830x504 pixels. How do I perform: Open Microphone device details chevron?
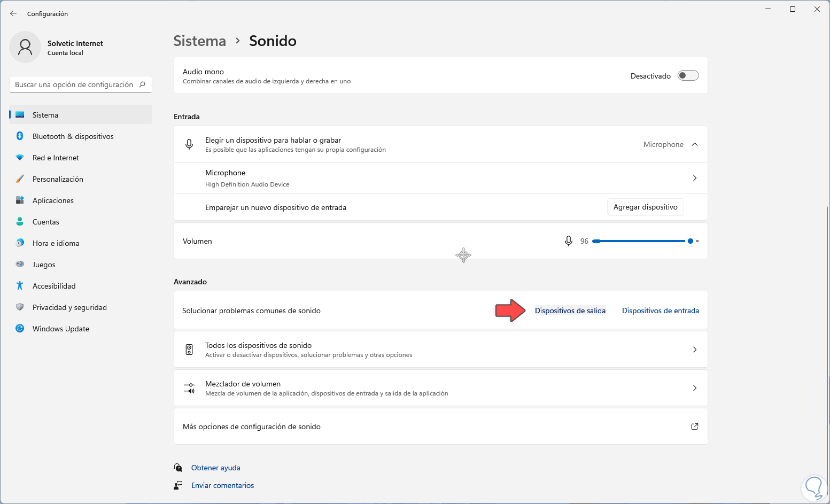pyautogui.click(x=695, y=178)
